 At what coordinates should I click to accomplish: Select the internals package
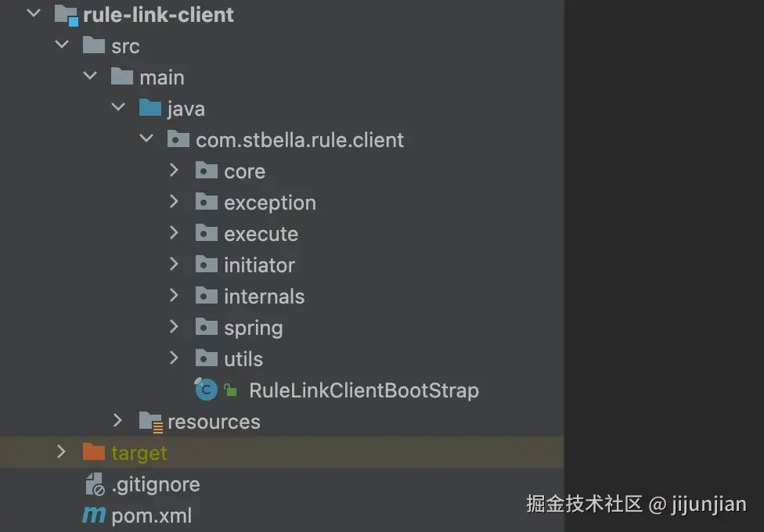pos(264,297)
